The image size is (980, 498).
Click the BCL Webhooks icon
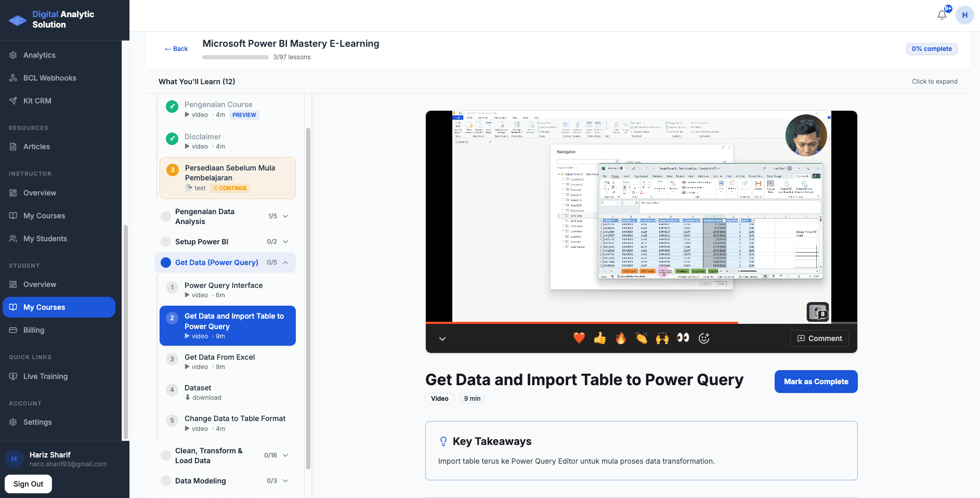13,78
